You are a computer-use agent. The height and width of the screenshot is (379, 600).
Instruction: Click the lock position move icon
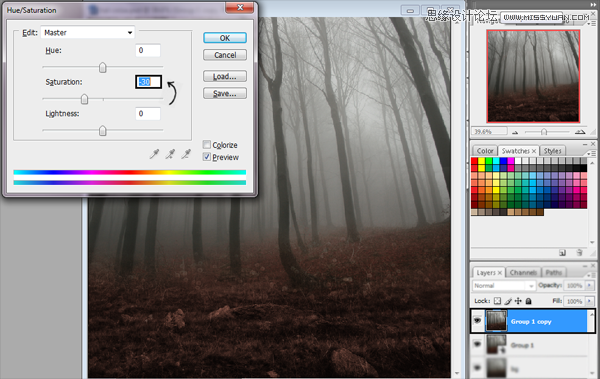coord(518,301)
